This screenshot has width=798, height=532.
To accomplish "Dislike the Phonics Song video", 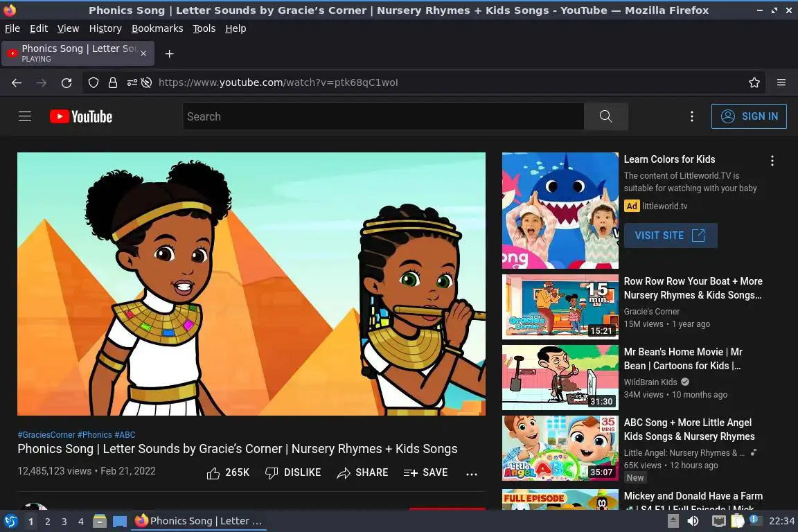I will click(x=293, y=472).
